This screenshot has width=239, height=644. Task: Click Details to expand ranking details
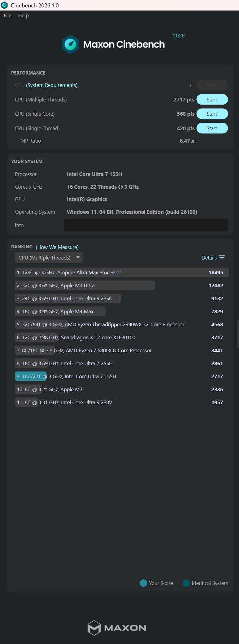coord(209,257)
